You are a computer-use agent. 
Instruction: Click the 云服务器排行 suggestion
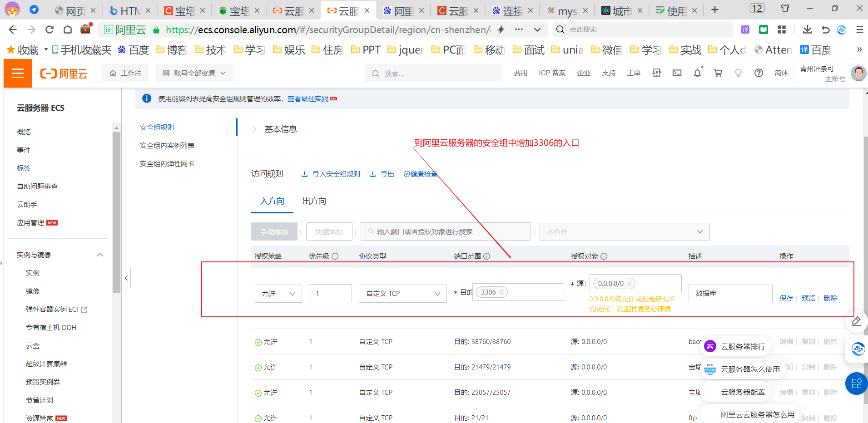click(x=736, y=347)
